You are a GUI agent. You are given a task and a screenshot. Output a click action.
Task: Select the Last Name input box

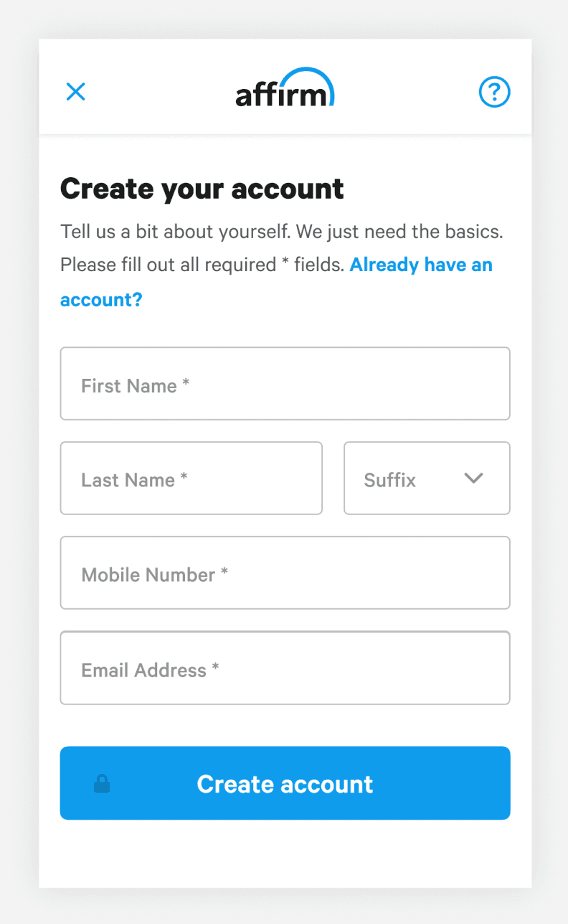click(191, 478)
